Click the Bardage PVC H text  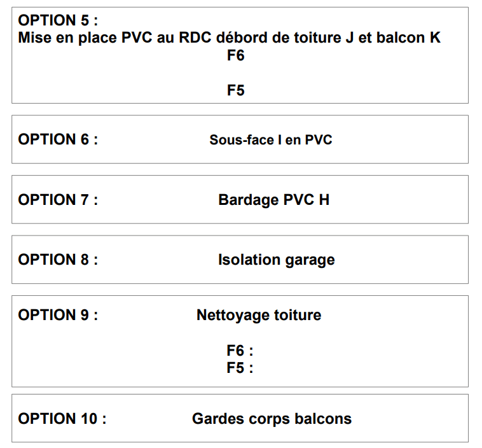click(274, 200)
